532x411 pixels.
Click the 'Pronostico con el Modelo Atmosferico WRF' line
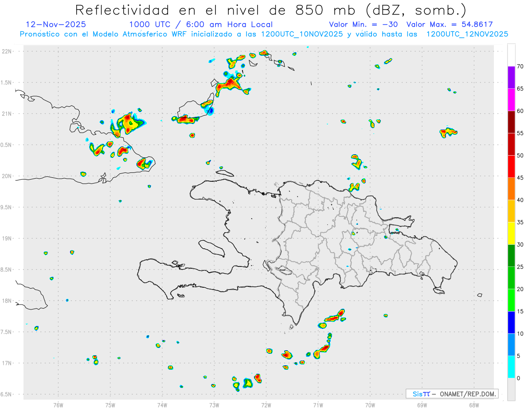pyautogui.click(x=264, y=34)
